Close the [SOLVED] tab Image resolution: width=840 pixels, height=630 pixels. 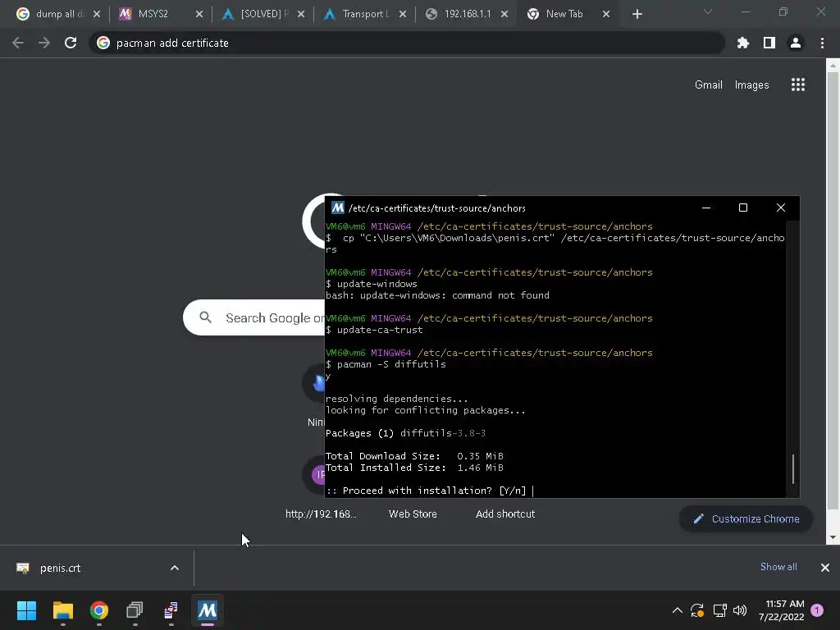click(301, 15)
